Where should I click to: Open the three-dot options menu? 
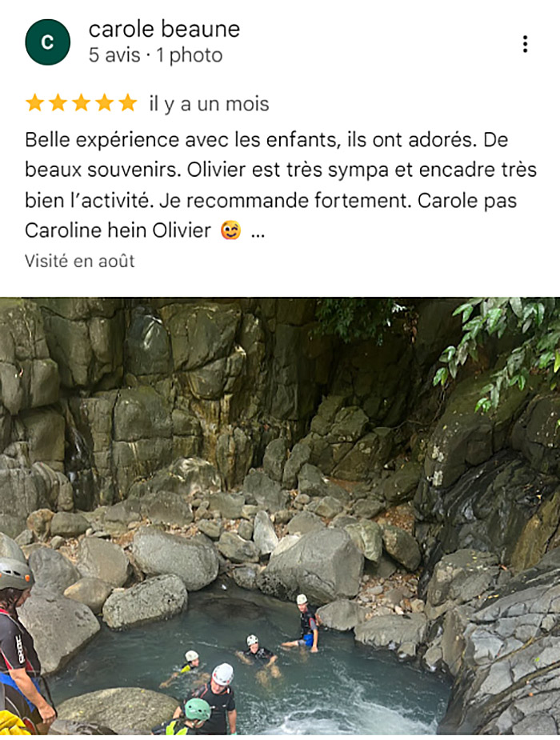click(x=525, y=44)
